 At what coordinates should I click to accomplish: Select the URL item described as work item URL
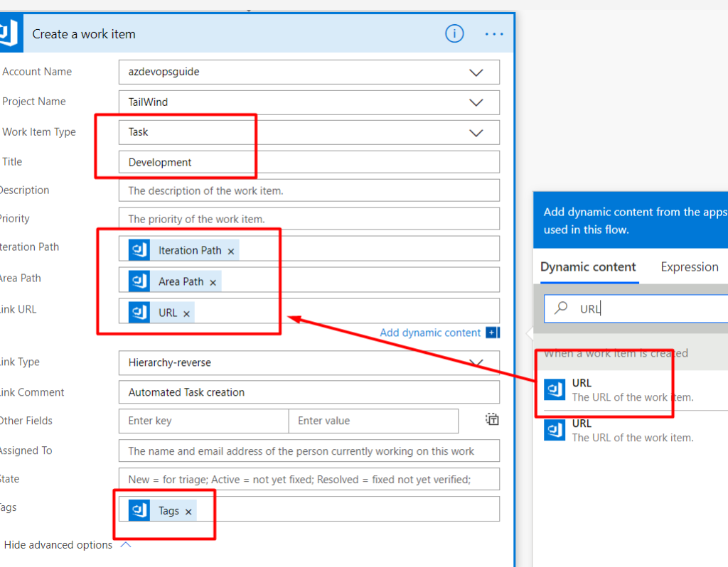[x=604, y=389]
